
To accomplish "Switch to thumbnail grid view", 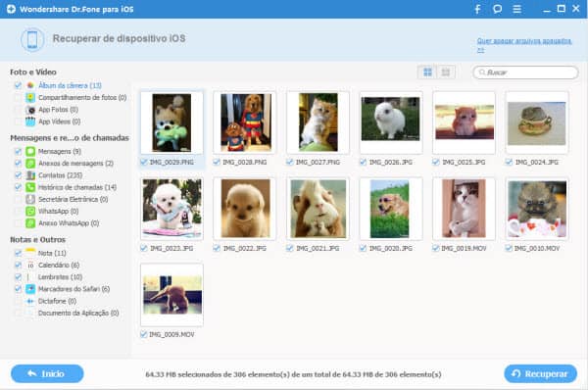I will (x=427, y=72).
